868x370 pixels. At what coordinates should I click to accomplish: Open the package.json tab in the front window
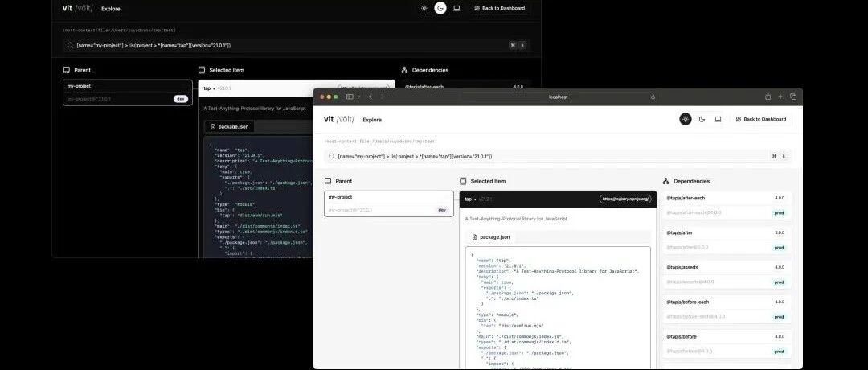click(x=492, y=237)
